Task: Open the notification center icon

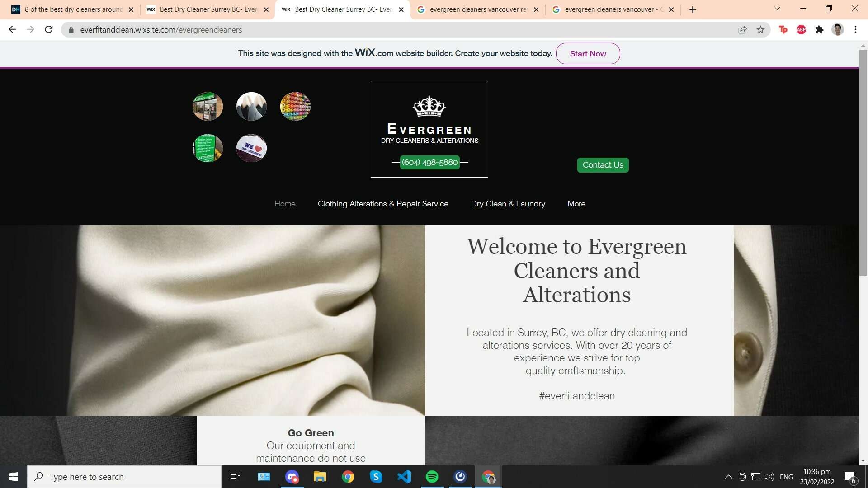Action: pyautogui.click(x=850, y=477)
